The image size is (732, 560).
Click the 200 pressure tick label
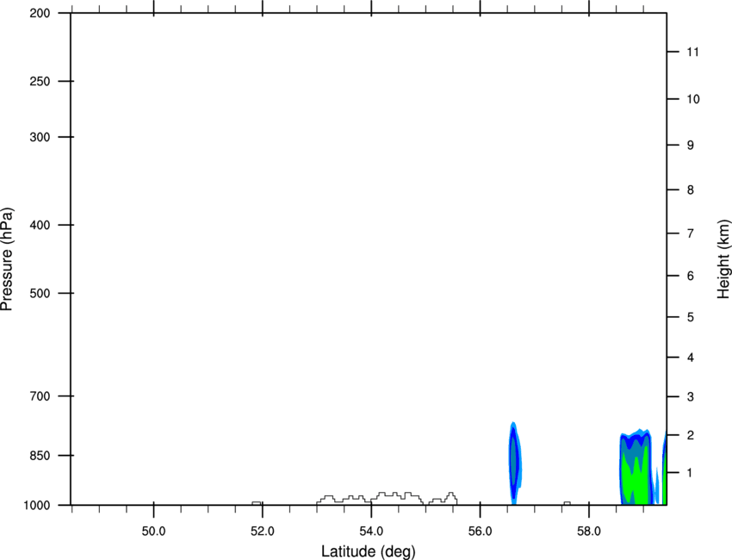pyautogui.click(x=40, y=13)
